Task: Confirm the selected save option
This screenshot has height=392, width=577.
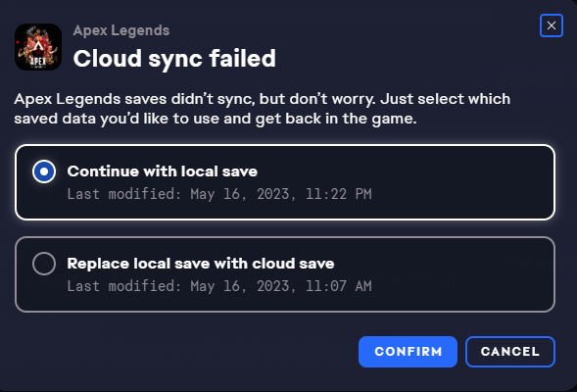Action: [x=408, y=352]
